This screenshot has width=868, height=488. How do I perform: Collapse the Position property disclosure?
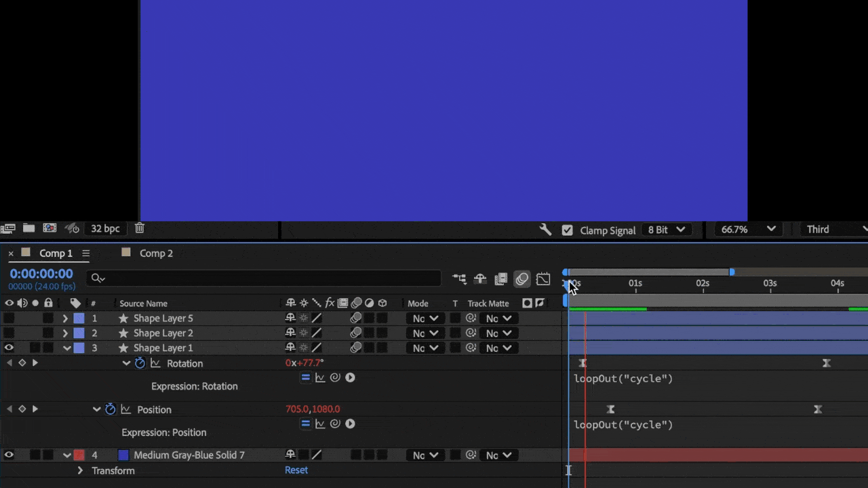click(x=96, y=409)
